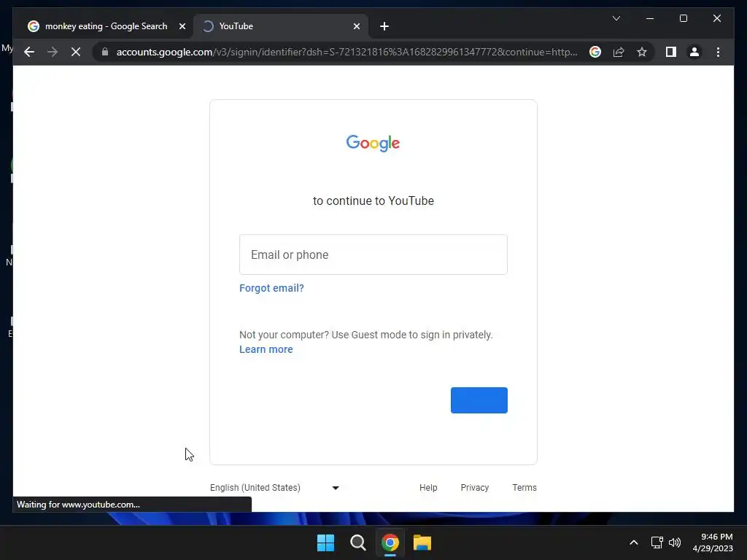The width and height of the screenshot is (747, 560).
Task: Click the Google logo
Action: [x=373, y=143]
